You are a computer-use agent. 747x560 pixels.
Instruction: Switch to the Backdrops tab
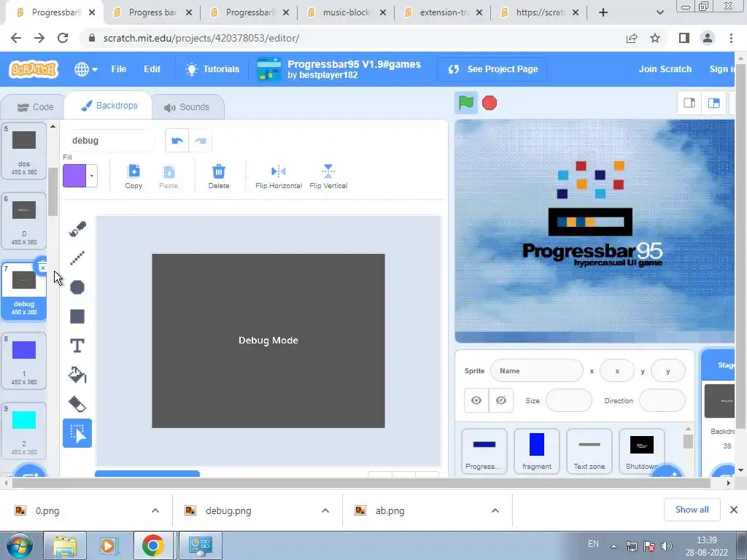click(x=109, y=106)
